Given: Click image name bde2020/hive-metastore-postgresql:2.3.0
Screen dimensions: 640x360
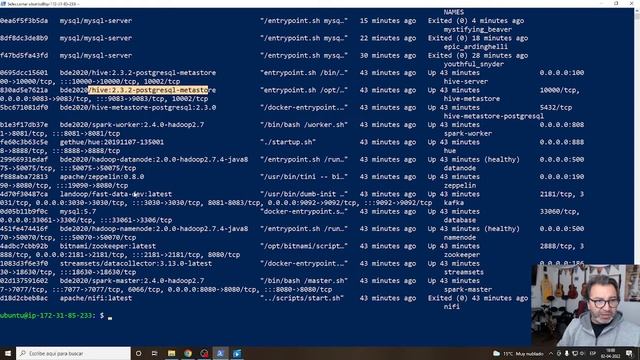Looking at the screenshot, I should (x=138, y=107).
